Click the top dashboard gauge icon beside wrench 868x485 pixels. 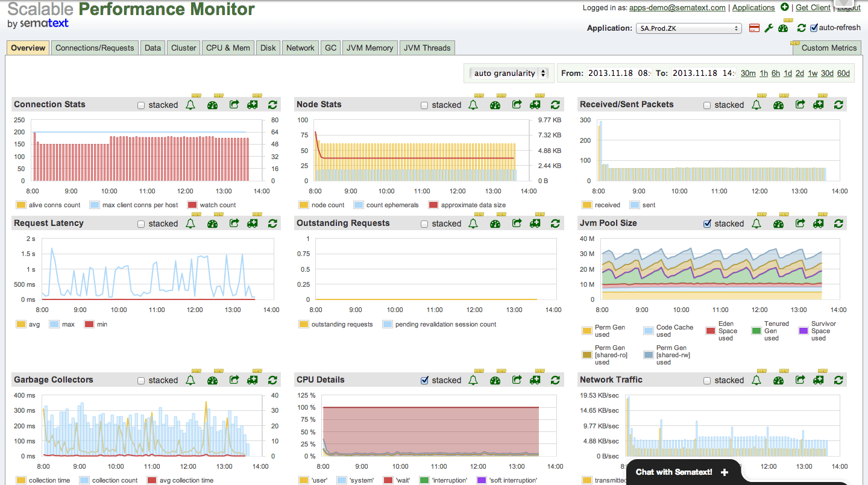pos(783,28)
